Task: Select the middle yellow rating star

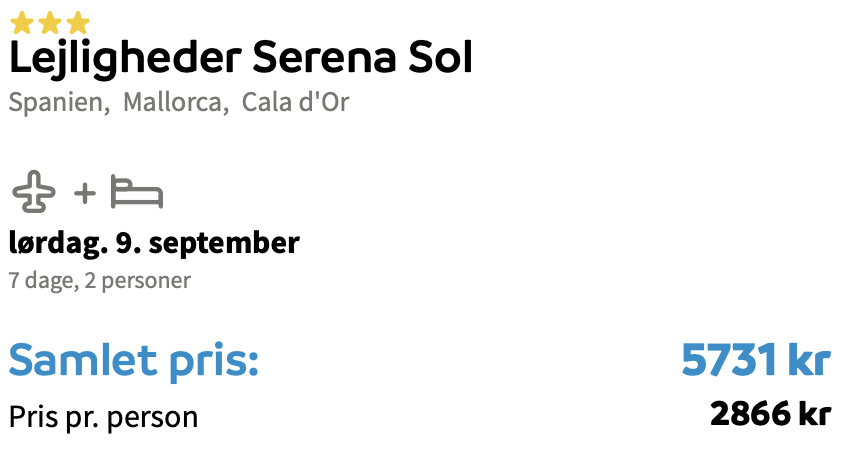Action: (50, 23)
